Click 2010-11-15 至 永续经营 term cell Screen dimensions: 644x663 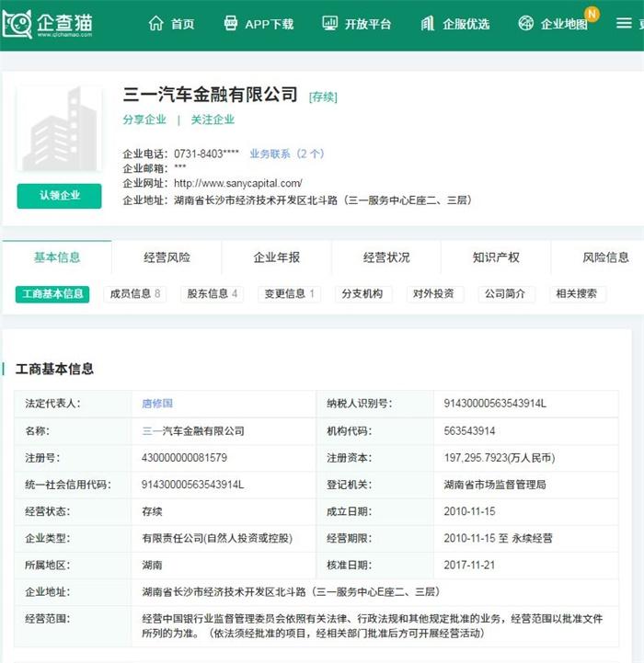pyautogui.click(x=498, y=538)
